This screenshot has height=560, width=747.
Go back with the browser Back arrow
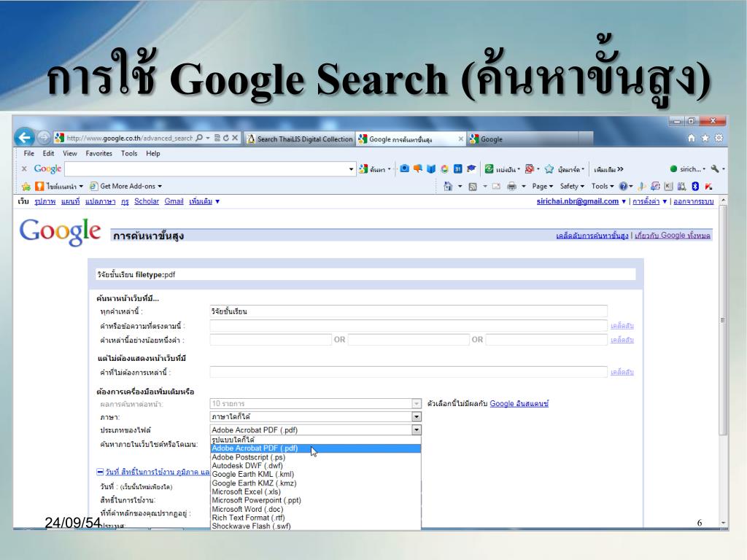click(24, 138)
